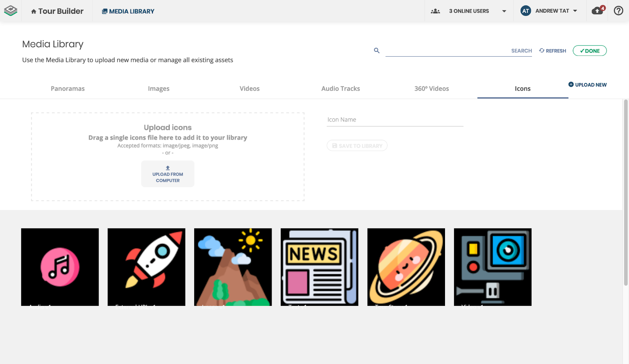Click Upload From Computer

(168, 174)
